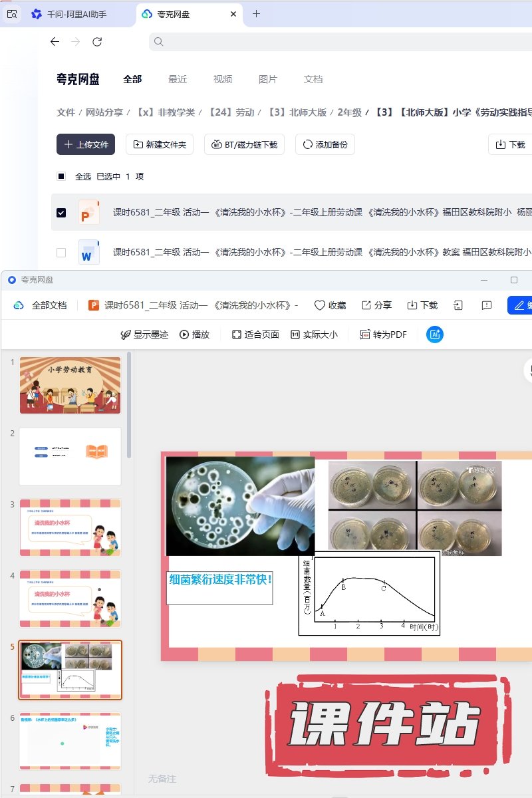Select slide 3 thumbnail
The width and height of the screenshot is (532, 798).
70,527
